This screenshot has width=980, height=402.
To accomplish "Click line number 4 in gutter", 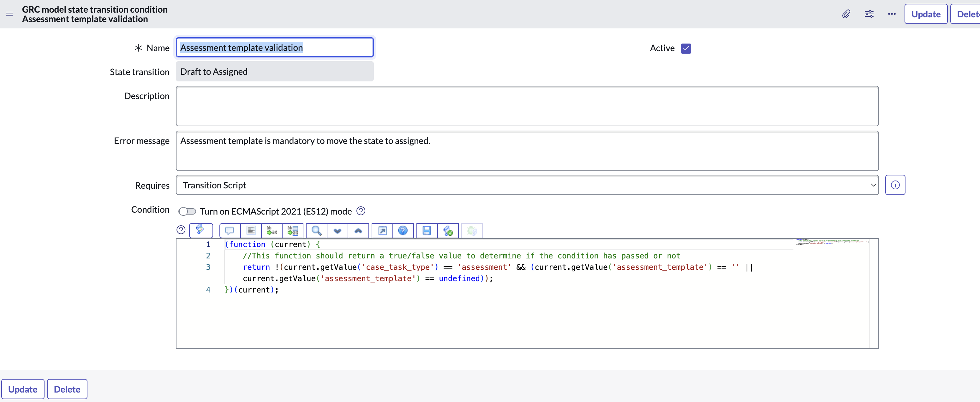I will click(208, 290).
